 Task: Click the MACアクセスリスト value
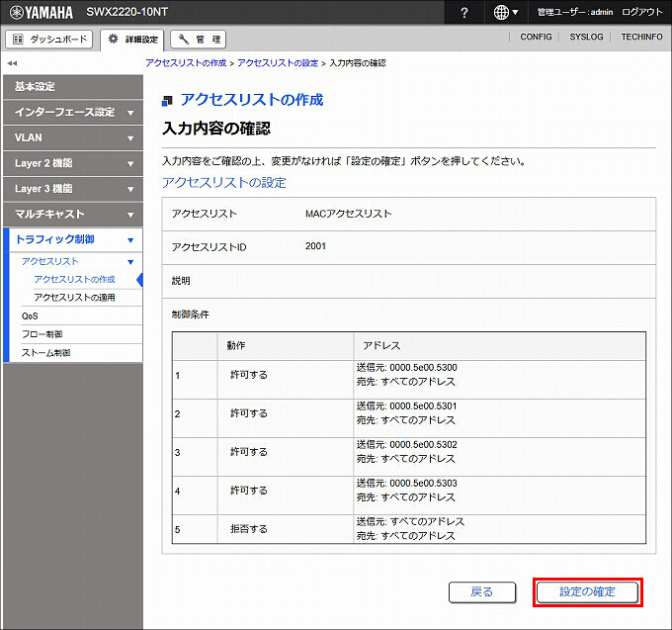349,214
